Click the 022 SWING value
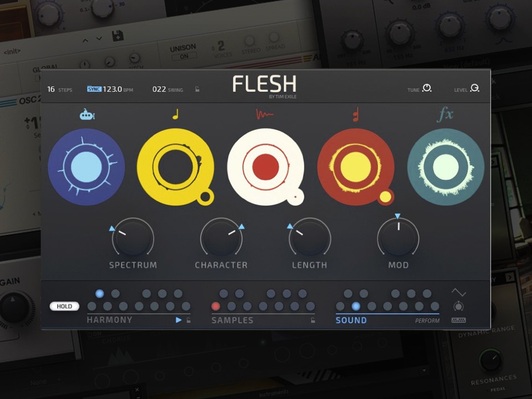The width and height of the screenshot is (532, 399). [x=159, y=89]
